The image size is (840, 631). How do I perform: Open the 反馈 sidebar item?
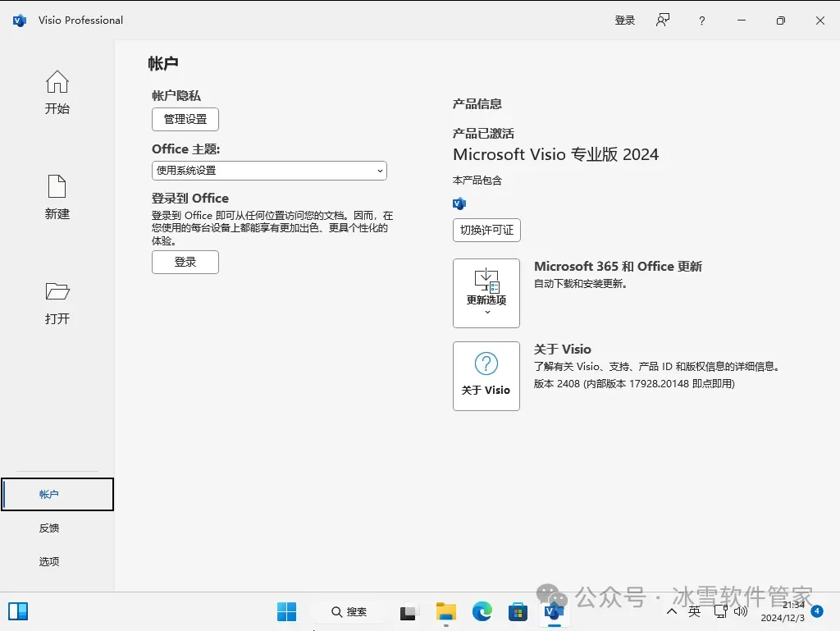pyautogui.click(x=49, y=528)
